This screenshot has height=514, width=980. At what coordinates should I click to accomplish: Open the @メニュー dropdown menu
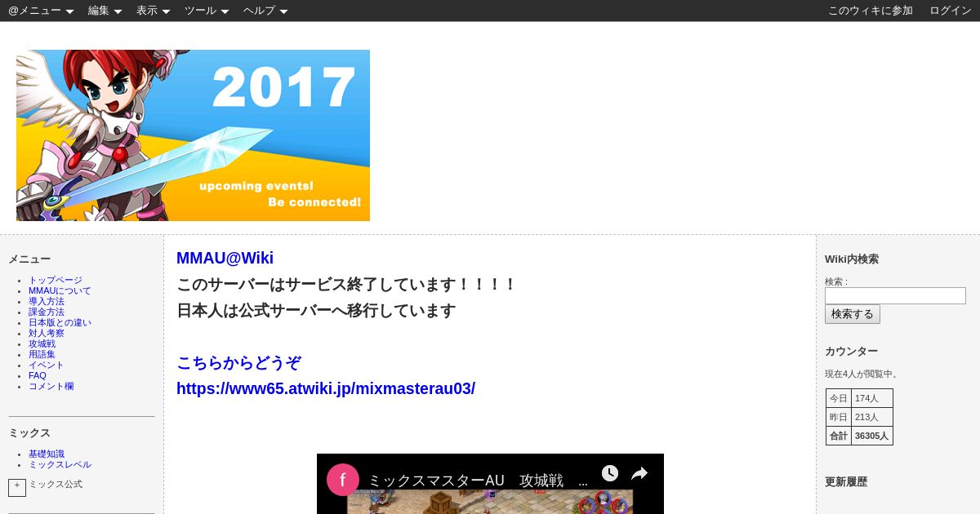41,11
